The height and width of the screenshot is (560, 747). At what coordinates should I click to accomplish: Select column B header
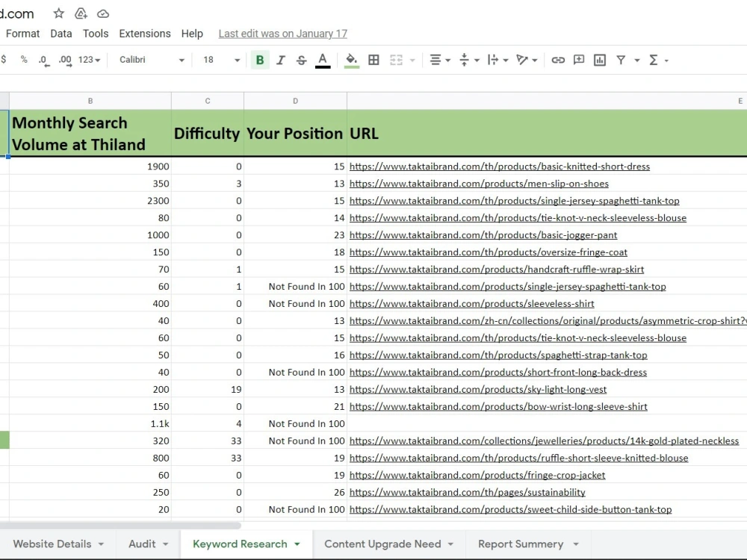(x=90, y=101)
